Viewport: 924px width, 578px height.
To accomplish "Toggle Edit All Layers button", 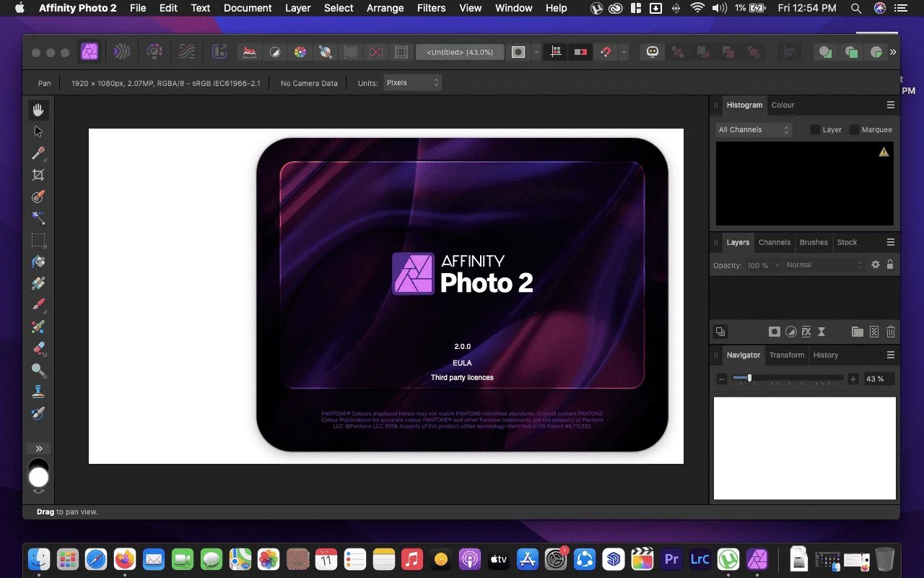I will (720, 332).
